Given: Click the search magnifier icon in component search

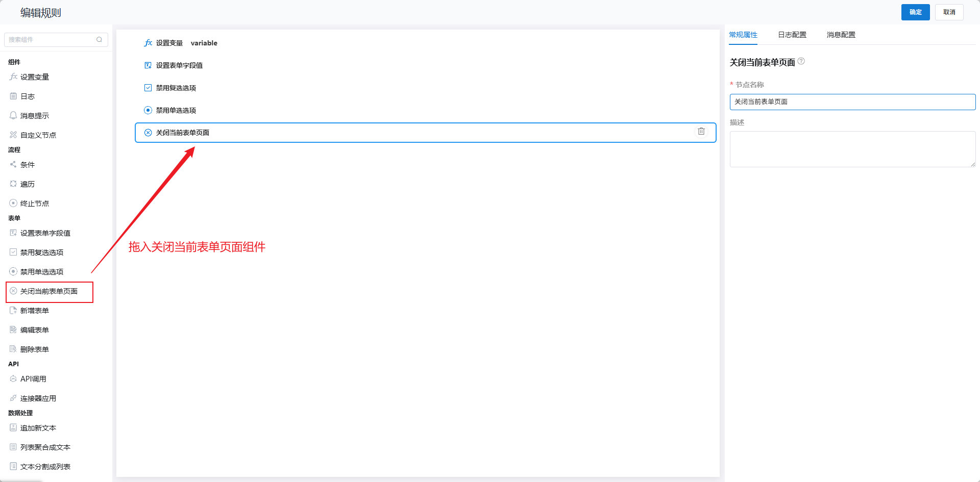Looking at the screenshot, I should [100, 40].
